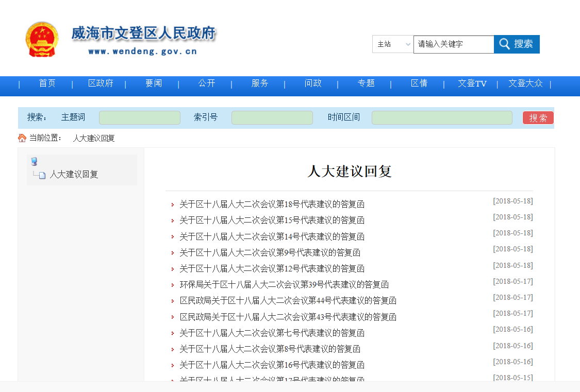Select 人大建议回复 in the sidebar tree
The height and width of the screenshot is (392, 580).
[x=74, y=175]
